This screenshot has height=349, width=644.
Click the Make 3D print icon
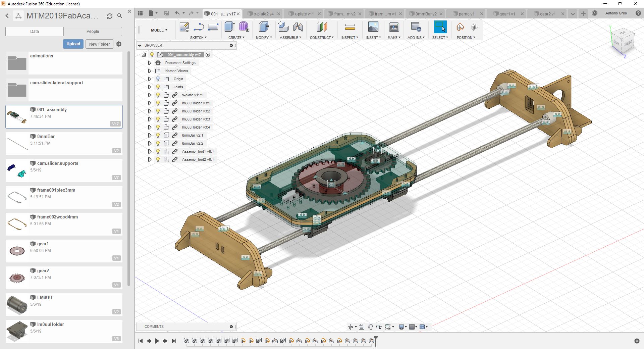pyautogui.click(x=394, y=27)
